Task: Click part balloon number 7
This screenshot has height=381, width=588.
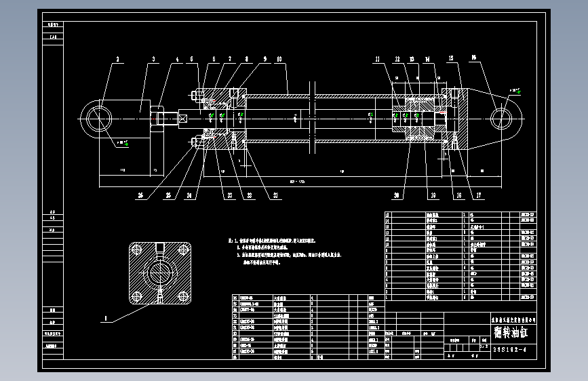Action: coord(230,59)
